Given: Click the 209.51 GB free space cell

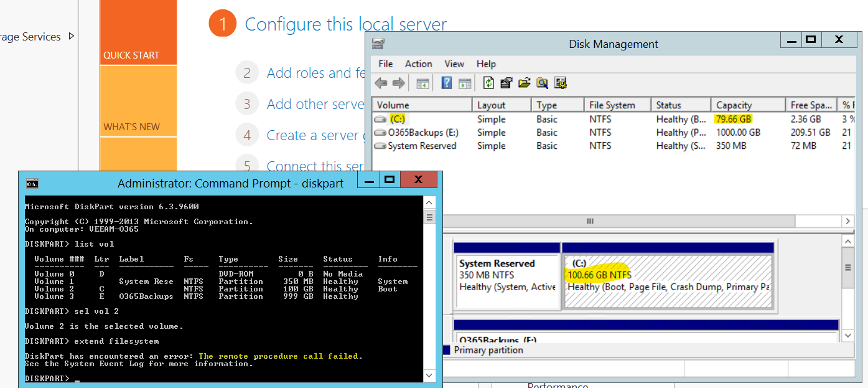Looking at the screenshot, I should pyautogui.click(x=810, y=132).
